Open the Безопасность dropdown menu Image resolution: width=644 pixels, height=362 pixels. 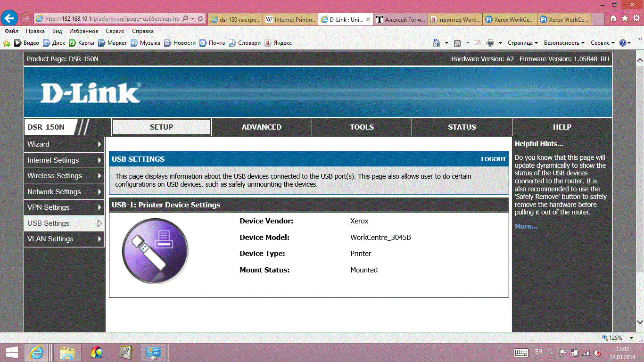click(564, 43)
